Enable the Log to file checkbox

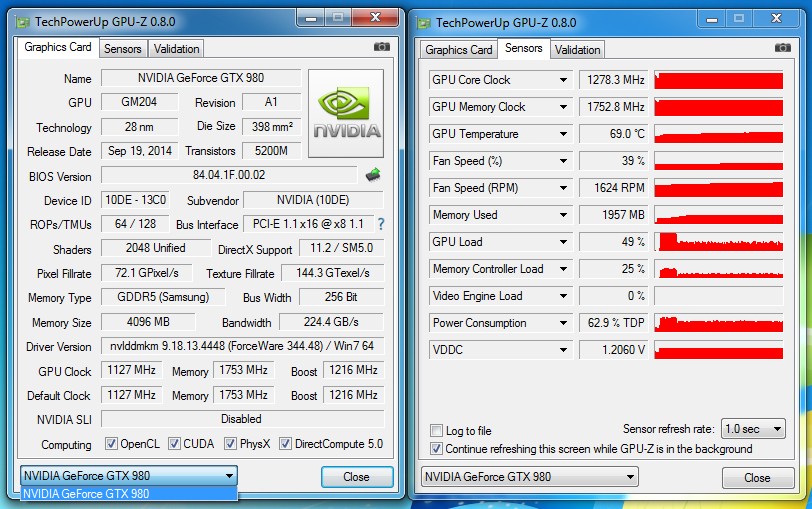coord(437,431)
